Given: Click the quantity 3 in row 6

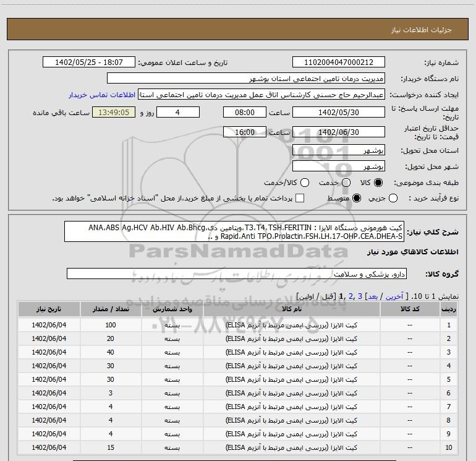Looking at the screenshot, I should (111, 393).
